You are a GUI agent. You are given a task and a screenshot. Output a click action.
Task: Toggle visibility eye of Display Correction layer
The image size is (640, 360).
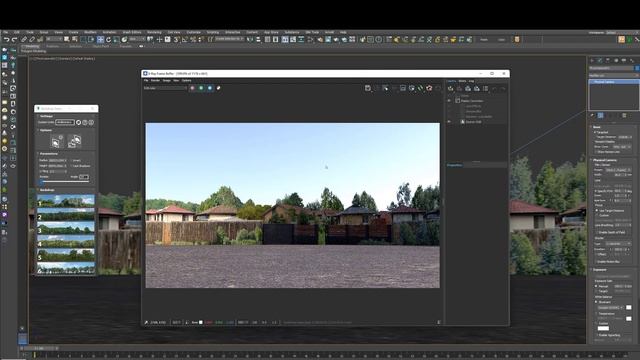click(449, 101)
